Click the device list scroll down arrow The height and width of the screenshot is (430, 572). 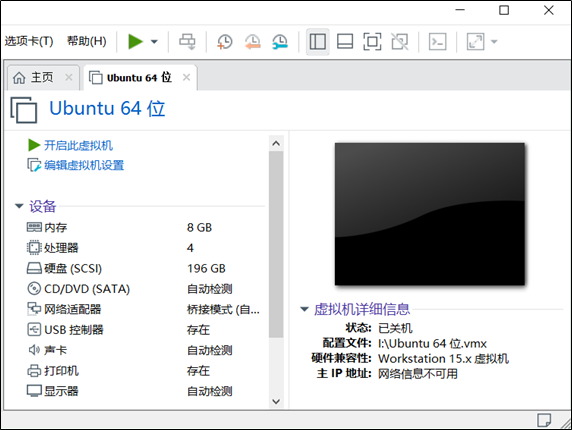click(x=276, y=402)
